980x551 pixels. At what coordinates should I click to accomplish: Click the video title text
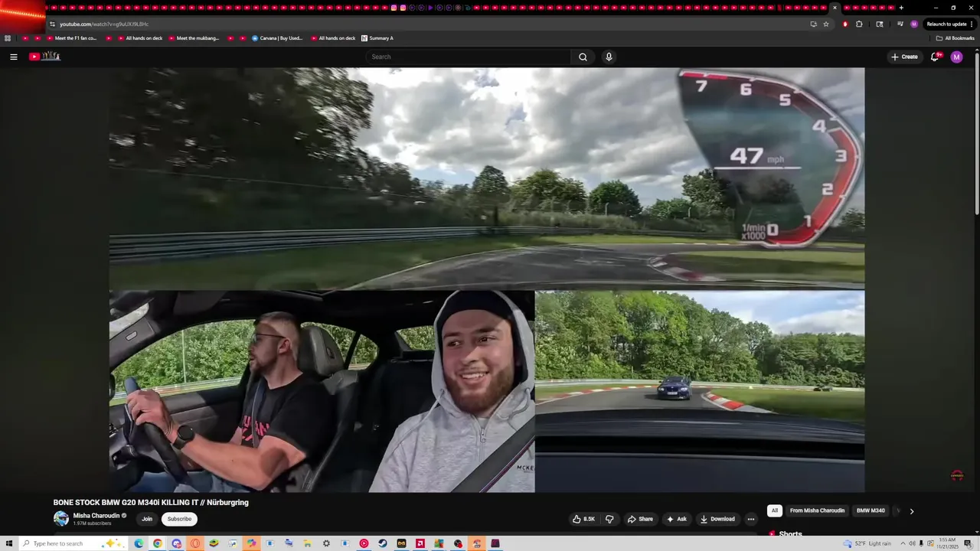coord(151,503)
